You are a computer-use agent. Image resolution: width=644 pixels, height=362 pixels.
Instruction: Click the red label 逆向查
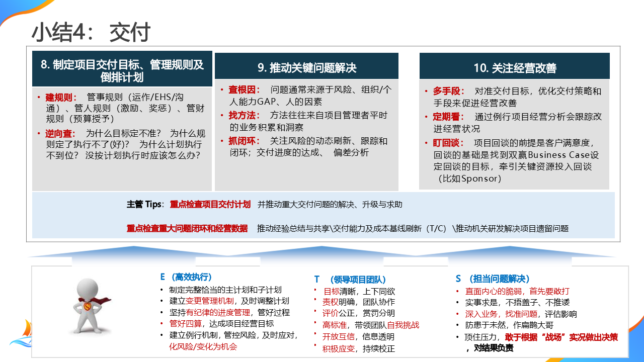pyautogui.click(x=61, y=133)
